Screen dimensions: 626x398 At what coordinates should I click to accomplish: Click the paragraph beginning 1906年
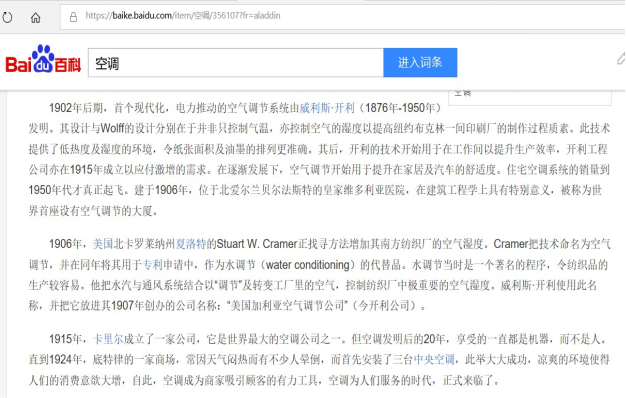pos(319,275)
